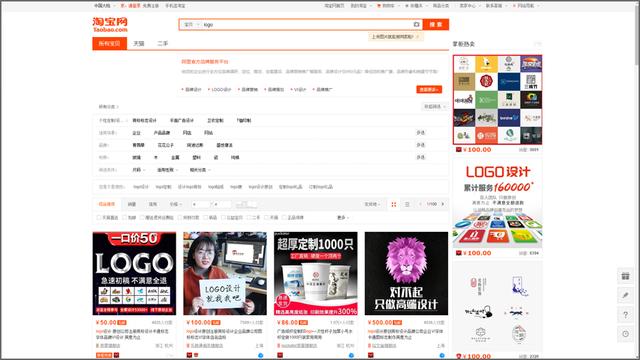Screen dimensions: 640x360
Task: Click the Taobao.com logo
Action: (110, 24)
